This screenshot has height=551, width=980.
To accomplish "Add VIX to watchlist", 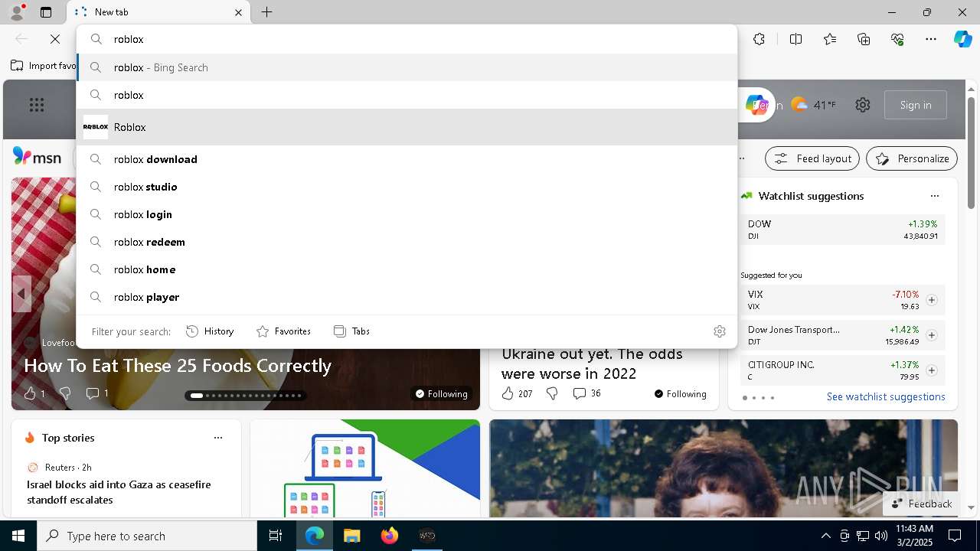I will click(x=932, y=300).
